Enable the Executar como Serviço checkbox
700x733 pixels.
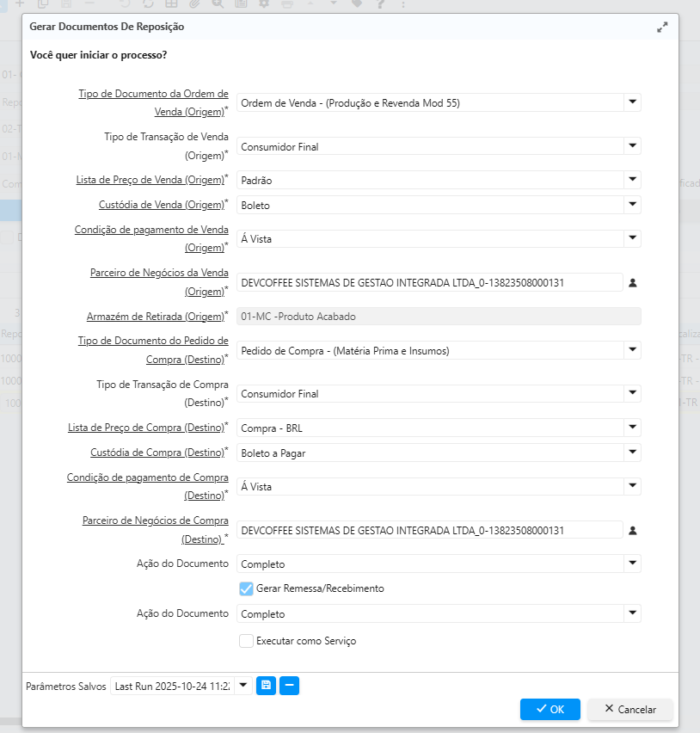pyautogui.click(x=246, y=641)
